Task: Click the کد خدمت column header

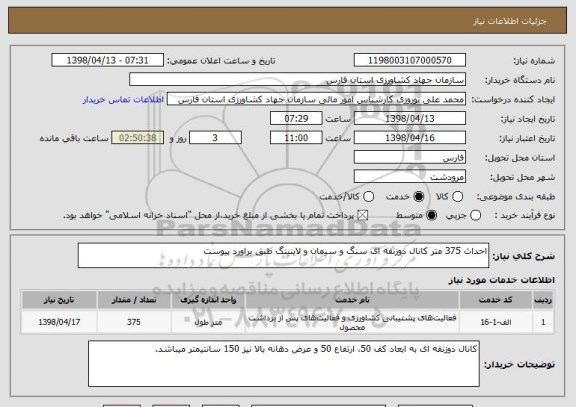Action: [x=496, y=300]
